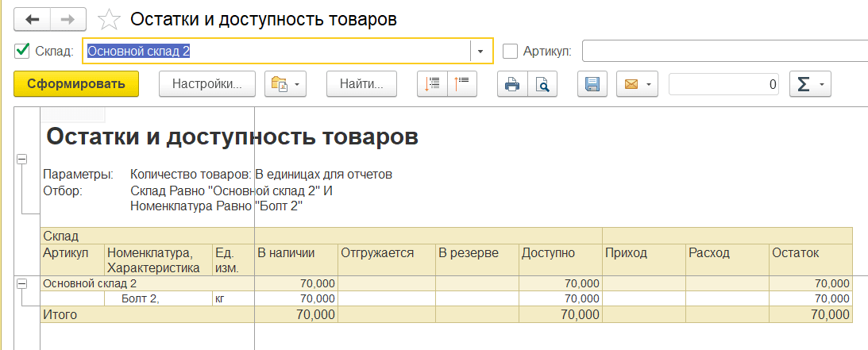The width and height of the screenshot is (868, 350).
Task: Go back with the left arrow button
Action: (32, 20)
